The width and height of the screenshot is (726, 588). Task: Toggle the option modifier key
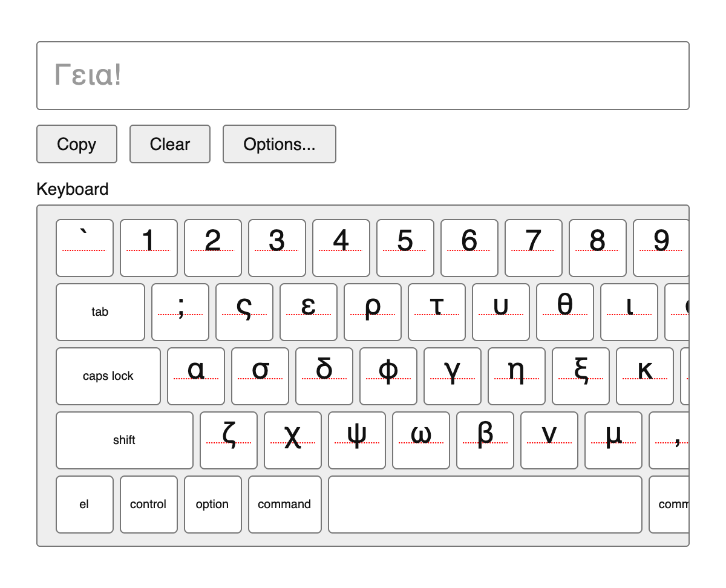coord(213,505)
